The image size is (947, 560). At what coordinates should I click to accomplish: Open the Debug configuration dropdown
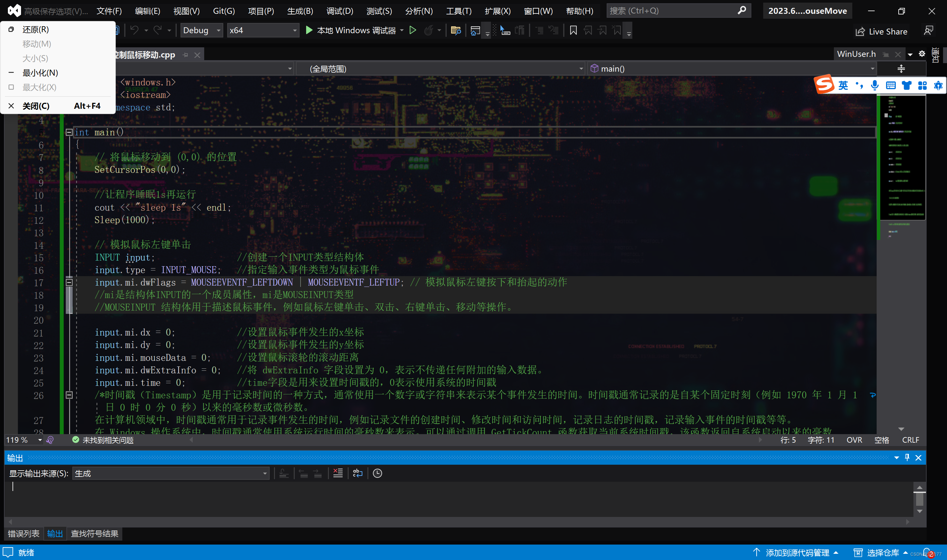[202, 30]
